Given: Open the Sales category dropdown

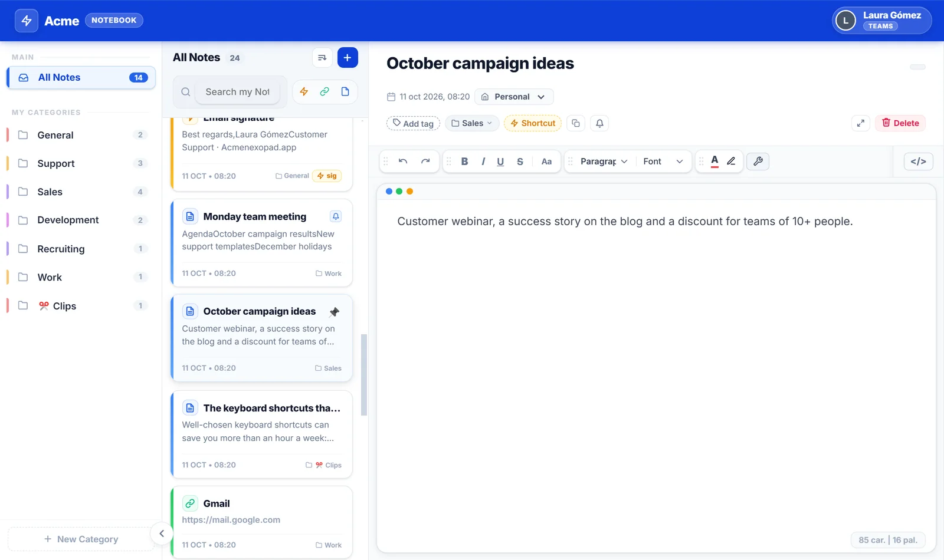Looking at the screenshot, I should click(x=472, y=123).
